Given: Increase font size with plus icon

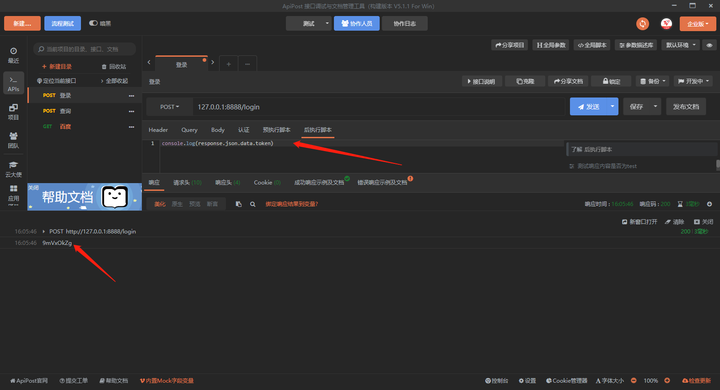Looking at the screenshot, I should click(x=667, y=380).
